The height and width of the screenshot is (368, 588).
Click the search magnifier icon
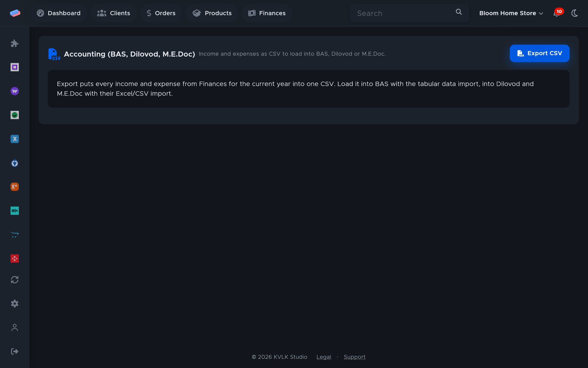click(x=459, y=12)
